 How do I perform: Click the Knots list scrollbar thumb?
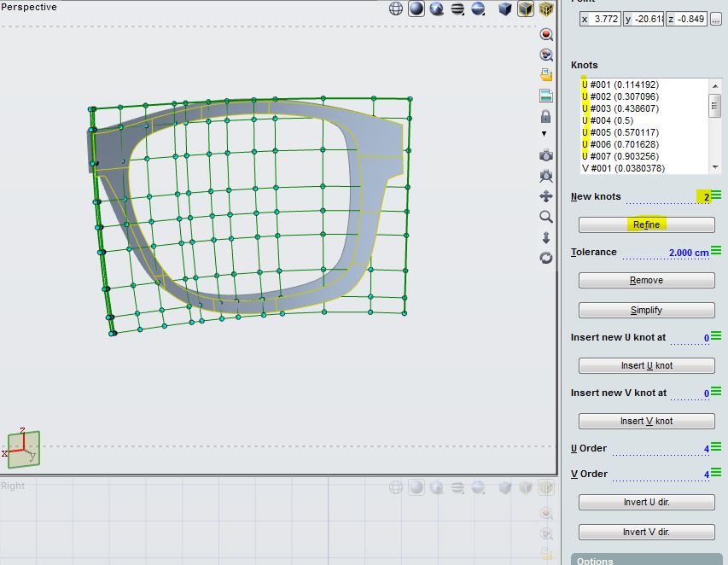tap(715, 105)
